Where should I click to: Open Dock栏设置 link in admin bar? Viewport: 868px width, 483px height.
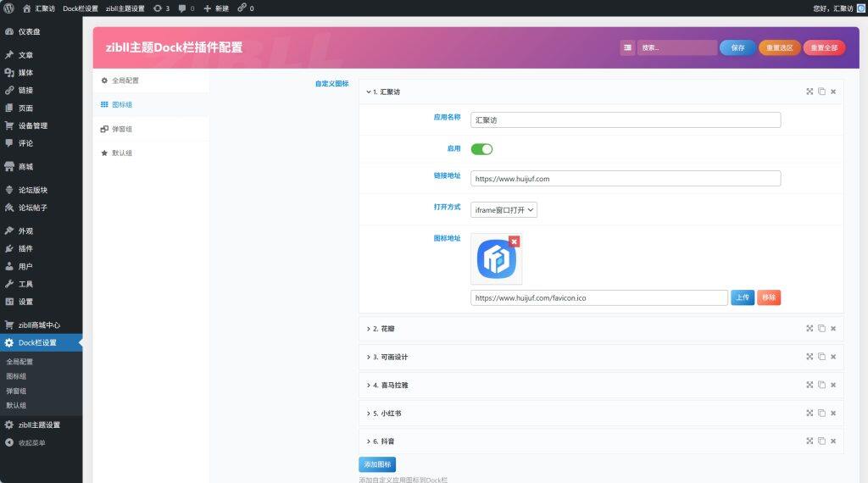[81, 8]
